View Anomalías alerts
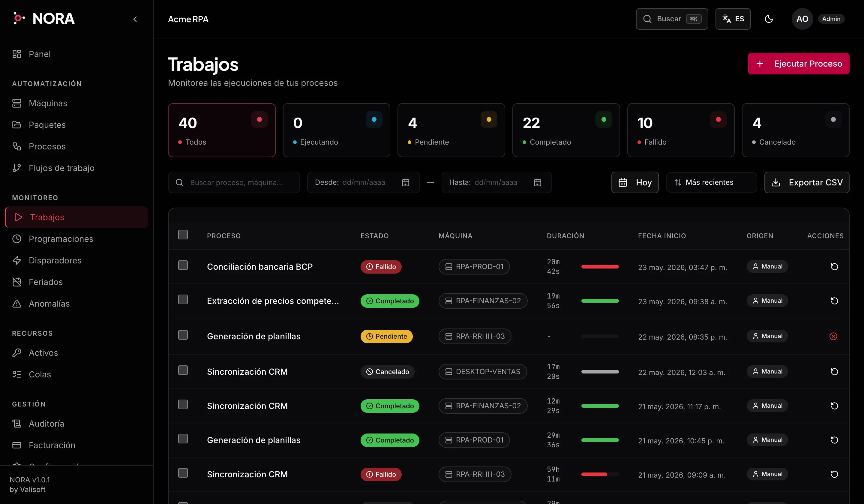864x504 pixels. click(76, 303)
